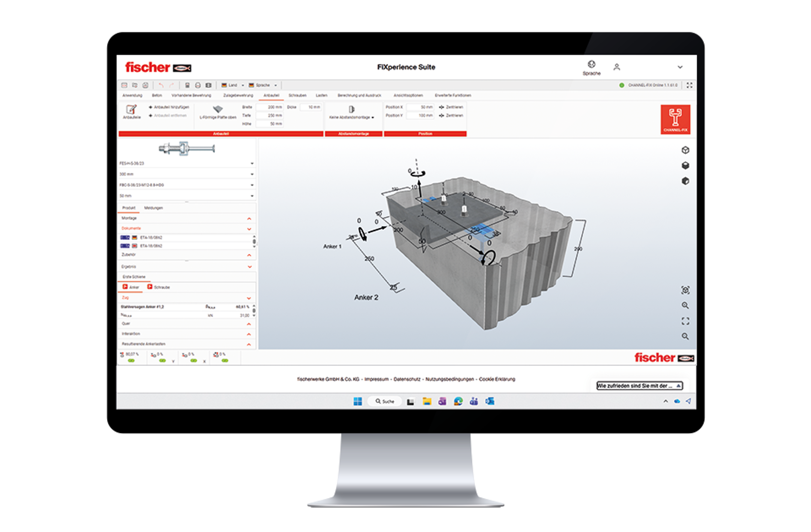Screen dimensions: 811x532
Task: Open the Berechnung und Ausdruck tab
Action: 359,95
